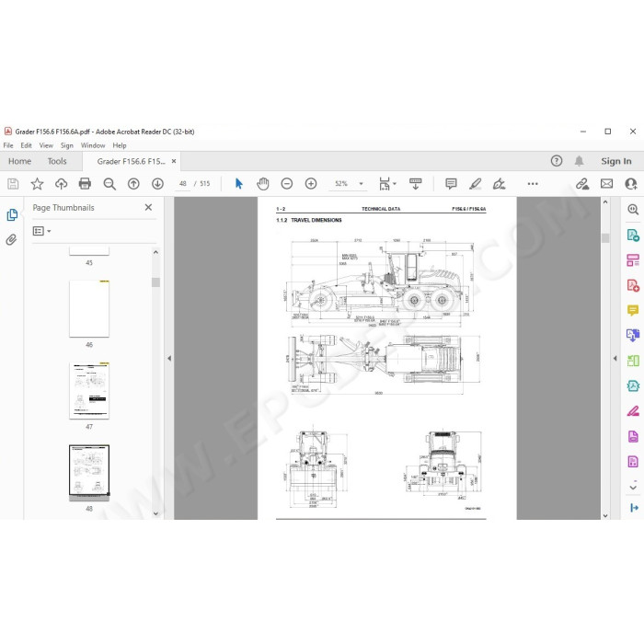Screen dimensions: 644x644
Task: Open the Organize Pages tool
Action: 633,260
